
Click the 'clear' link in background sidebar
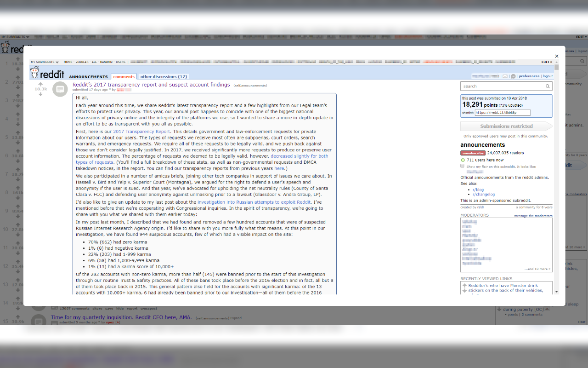click(x=582, y=322)
